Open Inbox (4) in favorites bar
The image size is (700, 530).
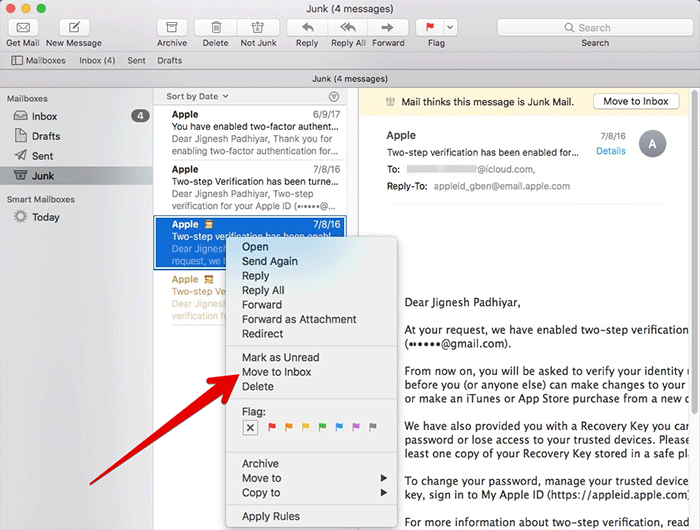tap(97, 60)
